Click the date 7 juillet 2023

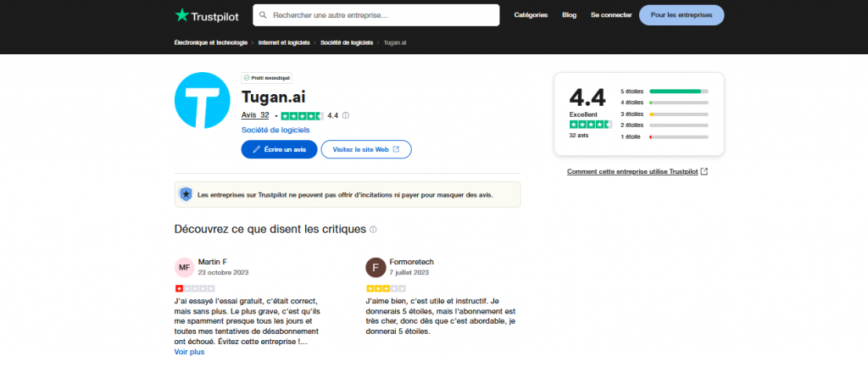coord(409,272)
